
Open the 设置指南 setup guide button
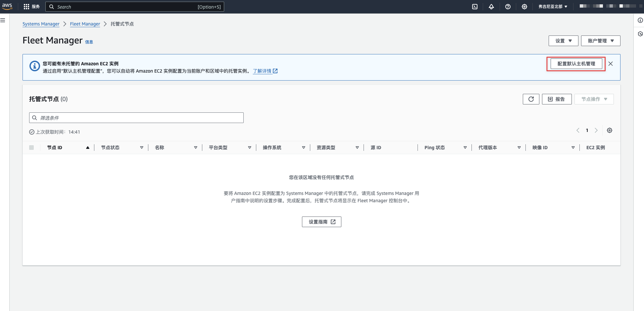pos(322,222)
